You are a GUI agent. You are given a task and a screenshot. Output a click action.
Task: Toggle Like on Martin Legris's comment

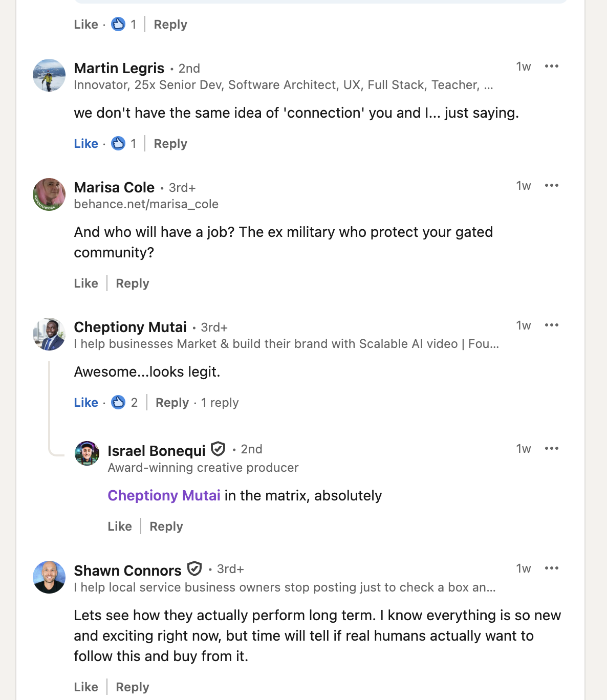pos(86,144)
